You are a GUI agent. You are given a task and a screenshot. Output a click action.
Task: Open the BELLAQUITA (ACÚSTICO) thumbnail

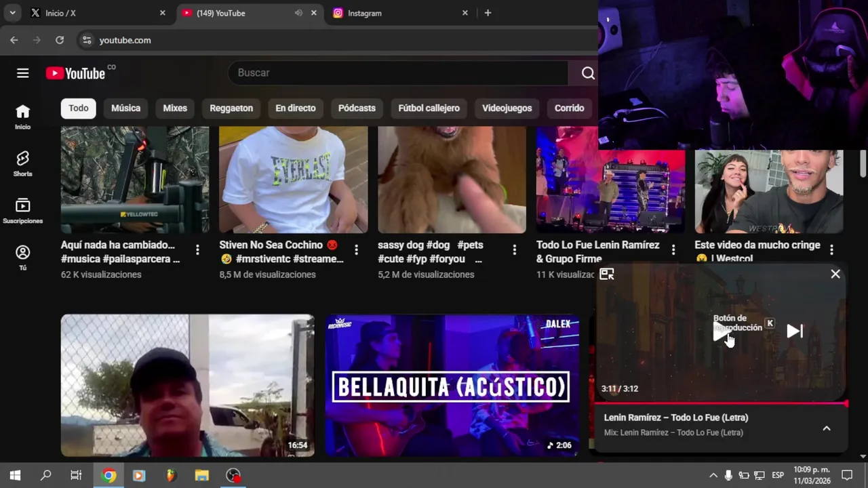pos(452,385)
